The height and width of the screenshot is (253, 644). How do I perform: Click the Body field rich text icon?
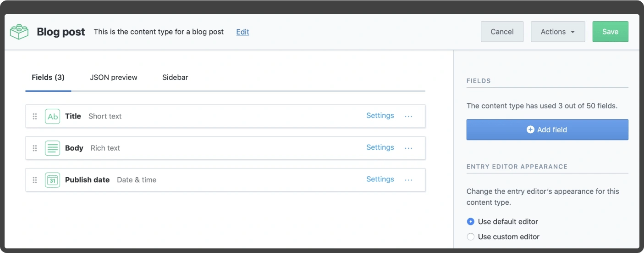pos(53,148)
